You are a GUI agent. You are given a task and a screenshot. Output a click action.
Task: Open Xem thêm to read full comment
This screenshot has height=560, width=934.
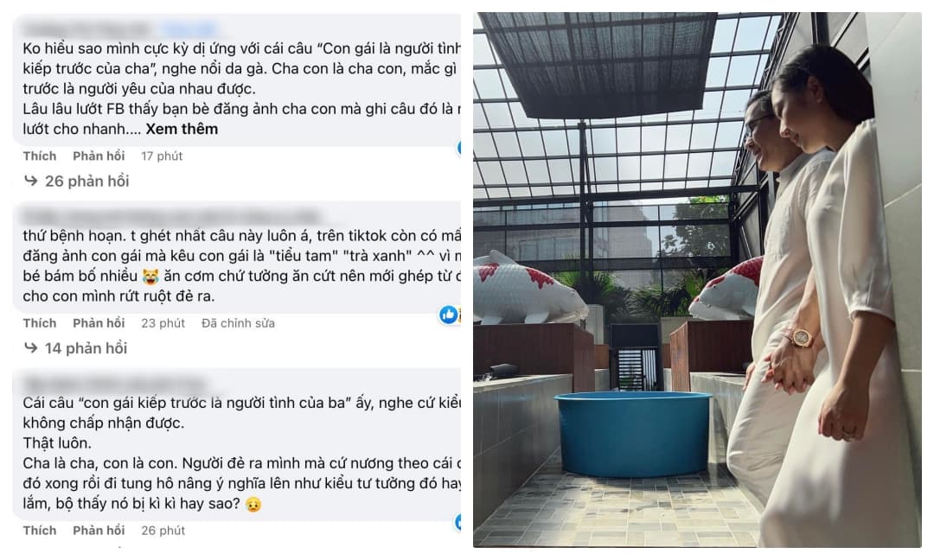tap(182, 129)
